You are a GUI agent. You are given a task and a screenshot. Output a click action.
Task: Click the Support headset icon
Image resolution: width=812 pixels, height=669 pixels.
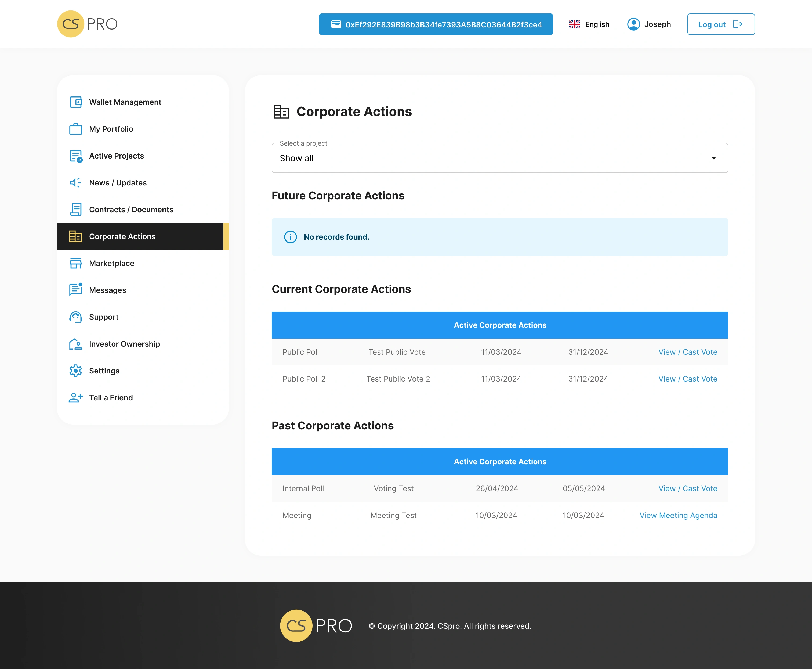(x=76, y=317)
